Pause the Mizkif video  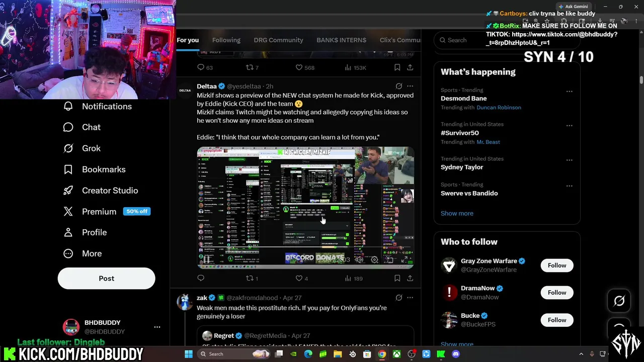coord(206,259)
